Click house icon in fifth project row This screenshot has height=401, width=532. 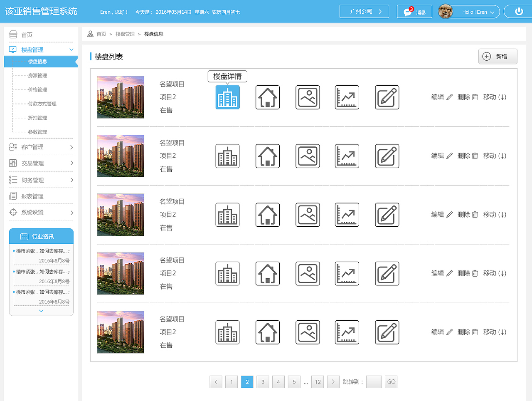coord(268,332)
